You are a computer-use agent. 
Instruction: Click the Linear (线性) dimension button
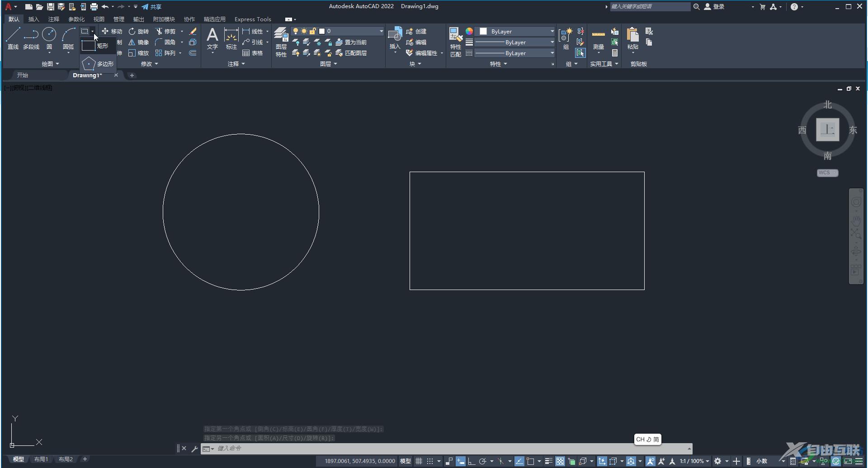click(x=253, y=31)
